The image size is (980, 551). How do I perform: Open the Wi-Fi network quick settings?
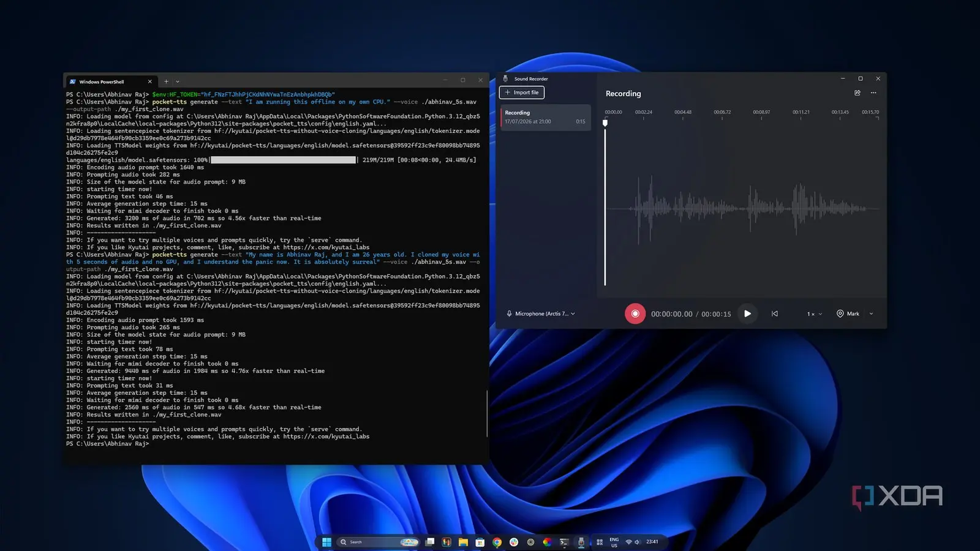[x=628, y=542]
